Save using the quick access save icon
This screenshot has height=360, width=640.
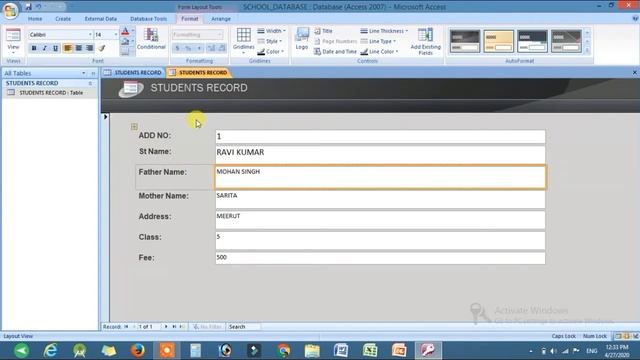tap(28, 7)
